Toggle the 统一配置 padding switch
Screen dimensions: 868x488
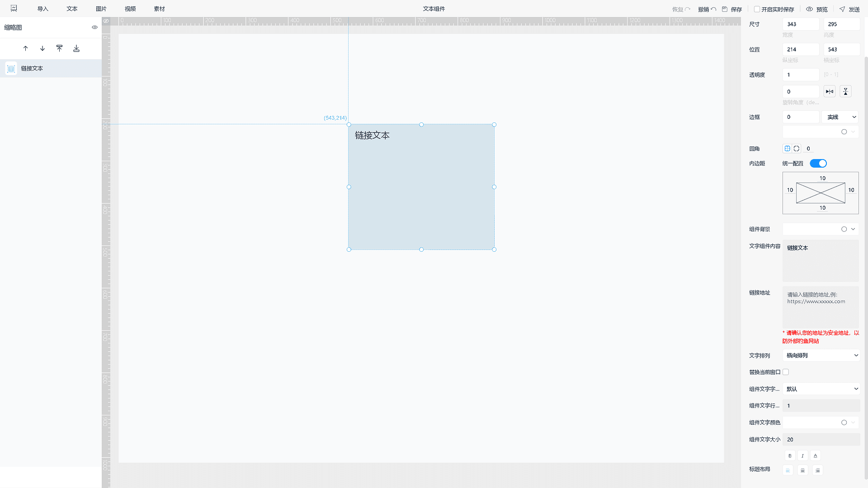[x=818, y=164]
